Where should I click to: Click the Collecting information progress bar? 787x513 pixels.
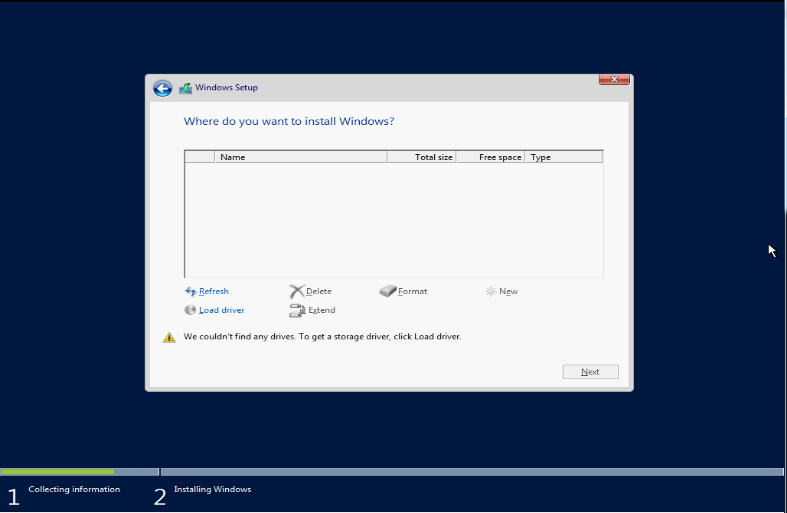(x=80, y=472)
